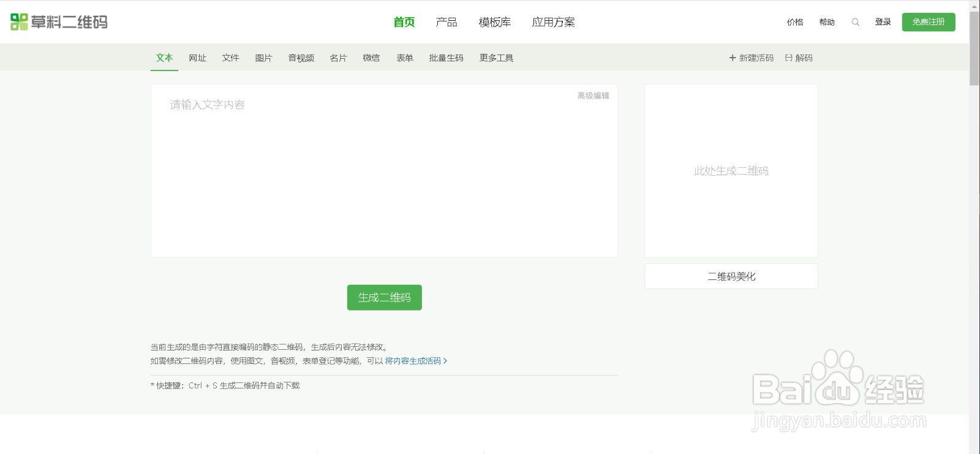This screenshot has height=454, width=980.
Task: Open the 模板库 page
Action: coord(494,22)
